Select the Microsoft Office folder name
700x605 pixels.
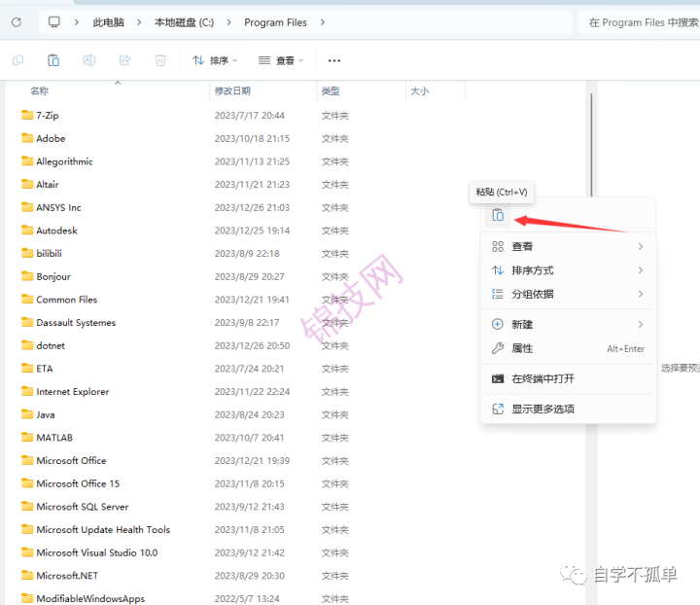click(71, 460)
